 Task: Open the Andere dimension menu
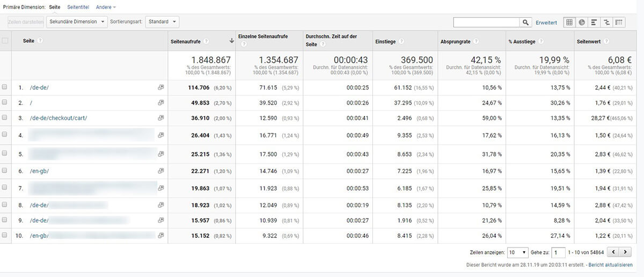(105, 7)
